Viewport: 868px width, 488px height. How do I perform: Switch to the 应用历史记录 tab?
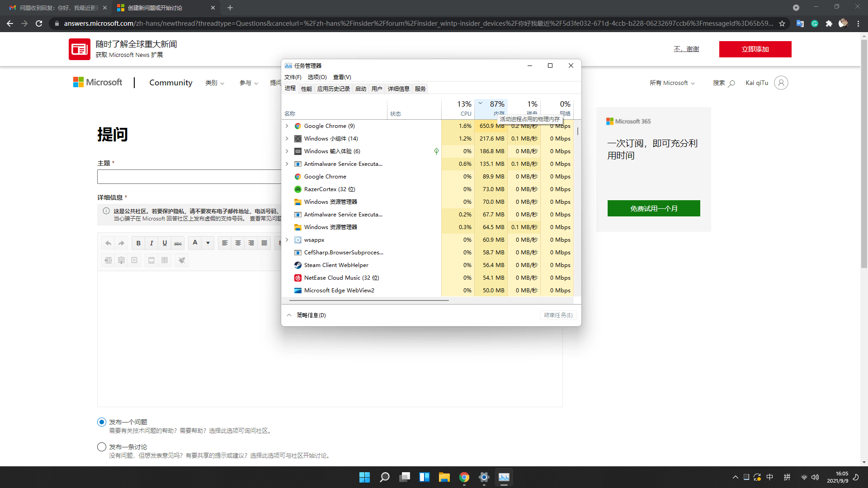click(334, 89)
